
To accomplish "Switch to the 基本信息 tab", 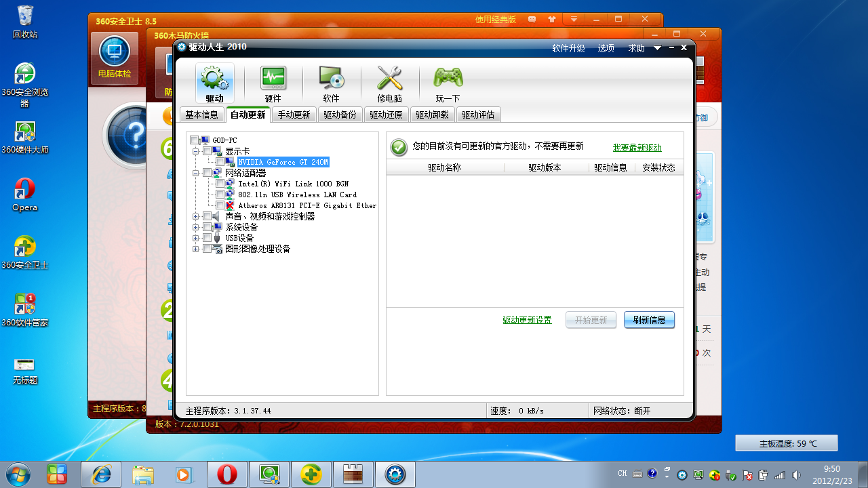I will [201, 115].
